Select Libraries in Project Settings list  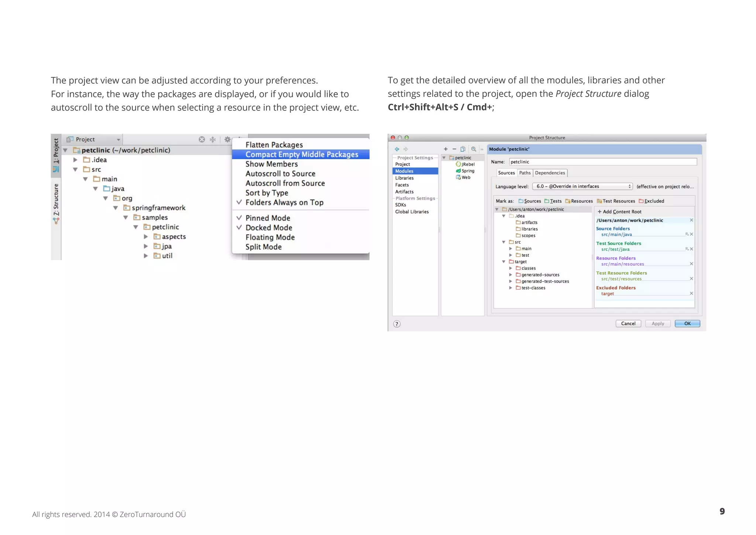coord(415,178)
